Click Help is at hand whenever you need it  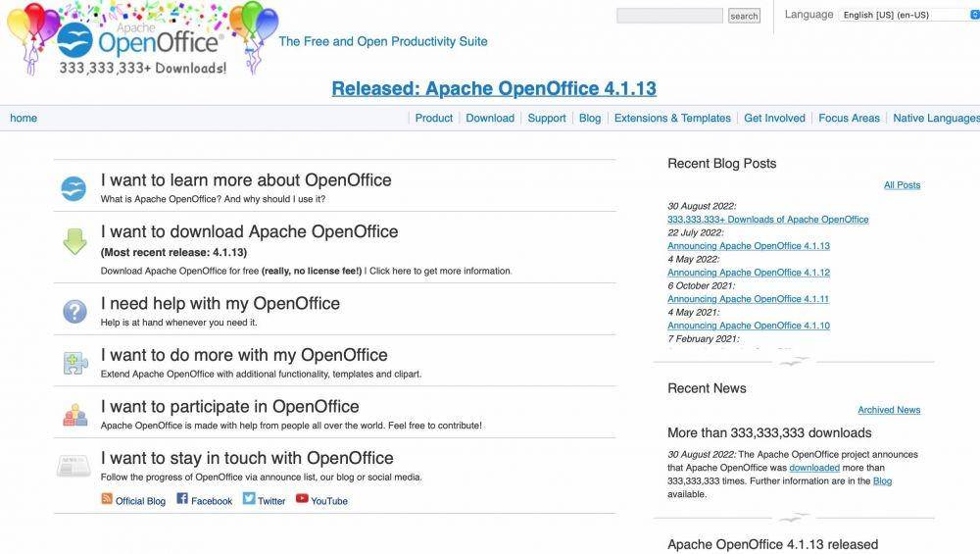pyautogui.click(x=178, y=323)
